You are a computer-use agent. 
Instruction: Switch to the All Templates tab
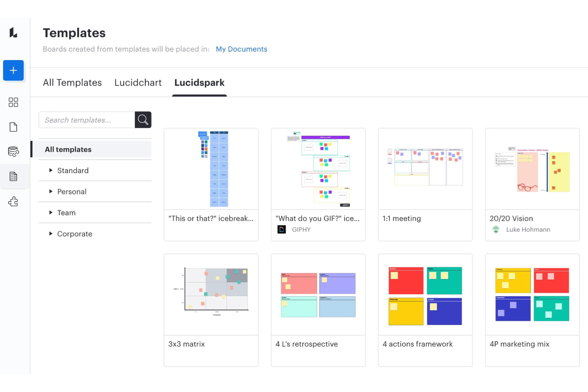pos(72,83)
